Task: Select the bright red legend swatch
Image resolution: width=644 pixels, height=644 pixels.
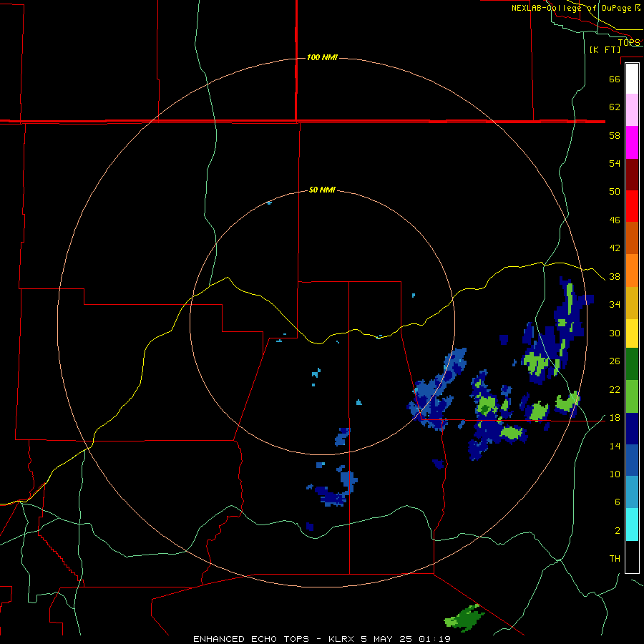Action: pyautogui.click(x=632, y=206)
